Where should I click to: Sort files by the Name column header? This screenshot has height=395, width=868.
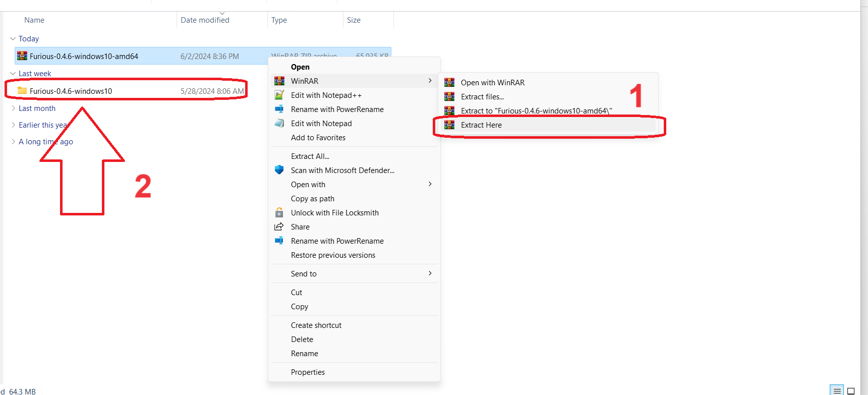(34, 20)
